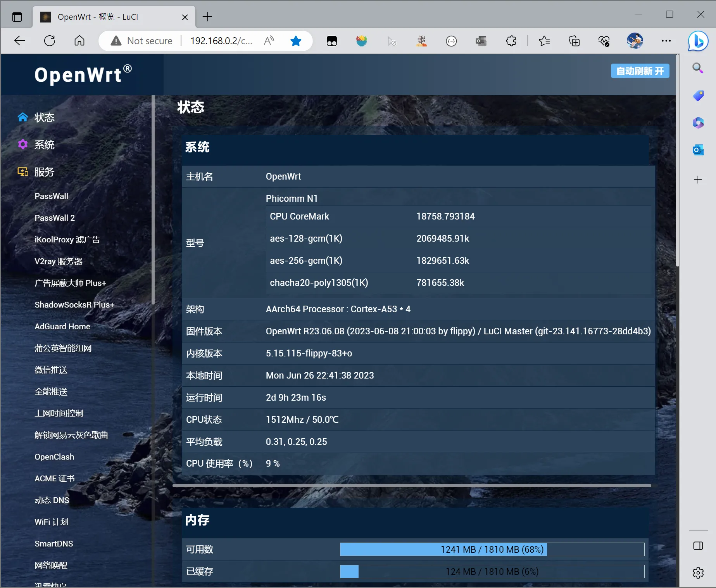Click the sidebar search magnifier icon
The height and width of the screenshot is (588, 716).
click(698, 68)
